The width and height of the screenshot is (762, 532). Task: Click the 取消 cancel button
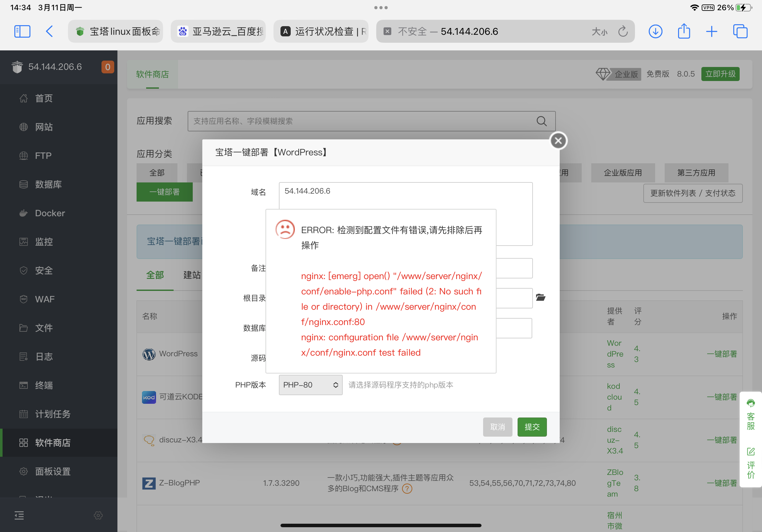click(x=497, y=427)
